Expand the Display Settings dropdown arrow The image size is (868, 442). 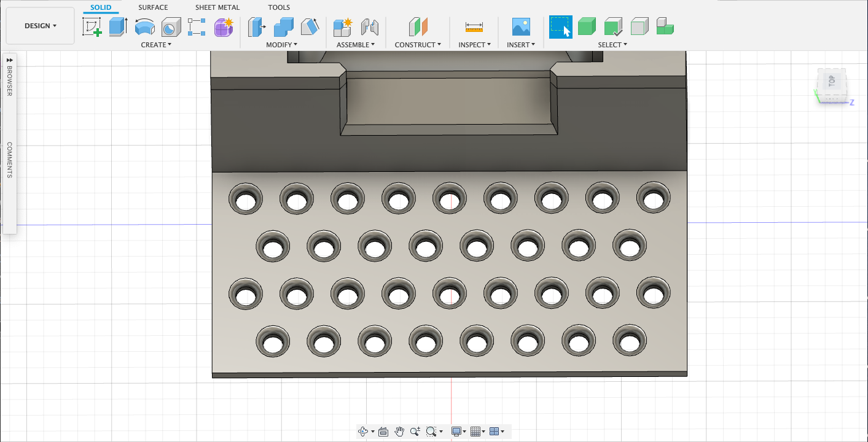pyautogui.click(x=464, y=432)
